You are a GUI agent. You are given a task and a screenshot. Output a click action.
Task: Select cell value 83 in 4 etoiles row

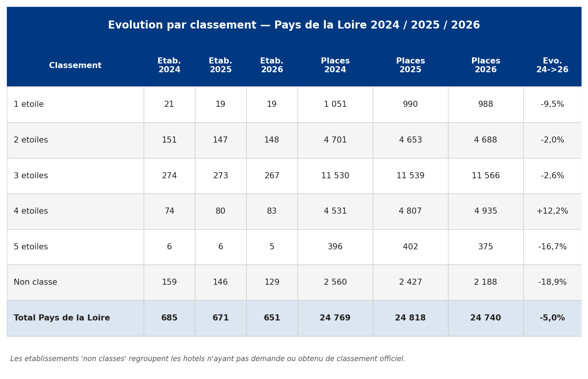272,211
